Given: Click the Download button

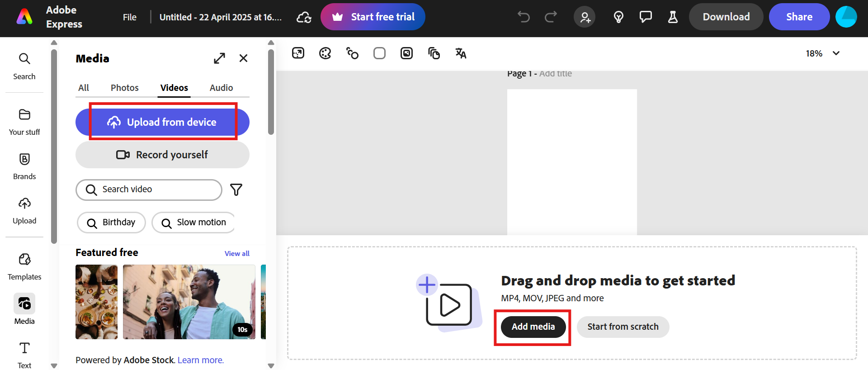Looking at the screenshot, I should [x=726, y=17].
